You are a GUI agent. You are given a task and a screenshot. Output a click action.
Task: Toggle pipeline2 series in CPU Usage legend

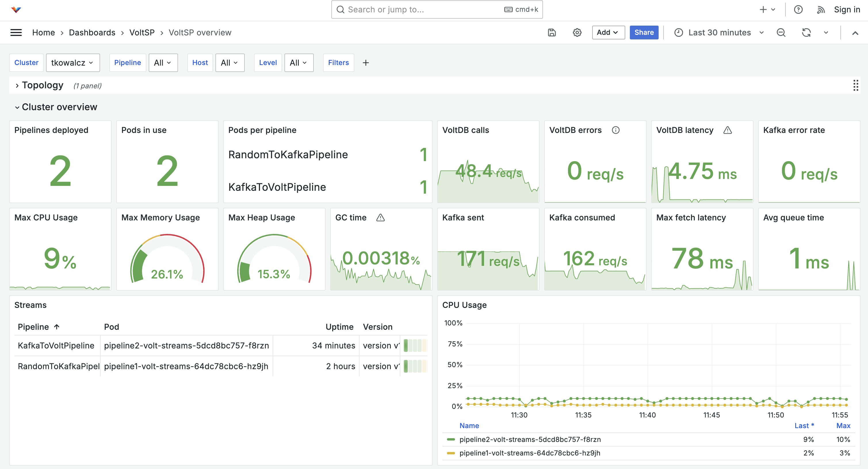coord(530,439)
